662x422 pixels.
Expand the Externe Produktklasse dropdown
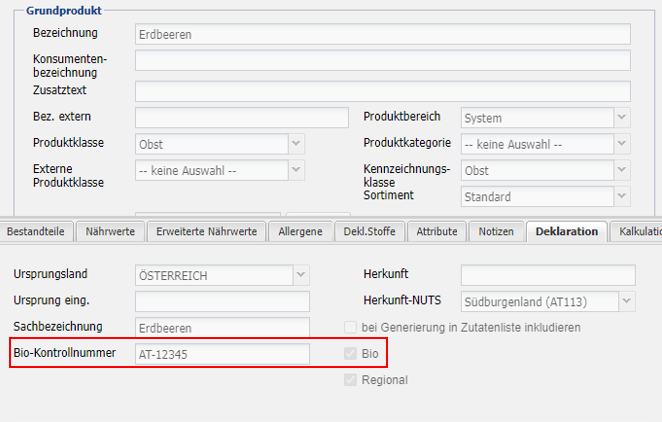296,171
